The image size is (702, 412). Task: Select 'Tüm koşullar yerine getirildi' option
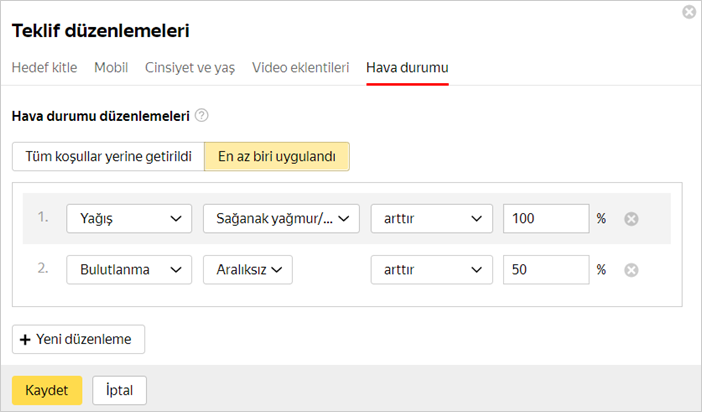pos(108,157)
